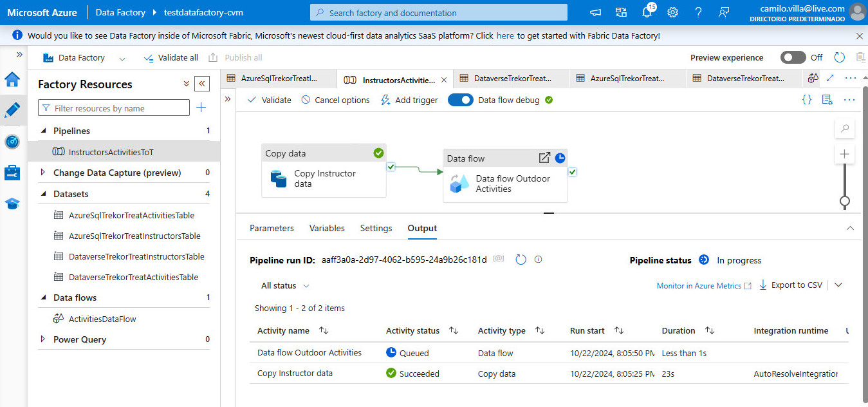The height and width of the screenshot is (407, 868).
Task: Select the Copy Instructor data activity
Action: coord(324,171)
